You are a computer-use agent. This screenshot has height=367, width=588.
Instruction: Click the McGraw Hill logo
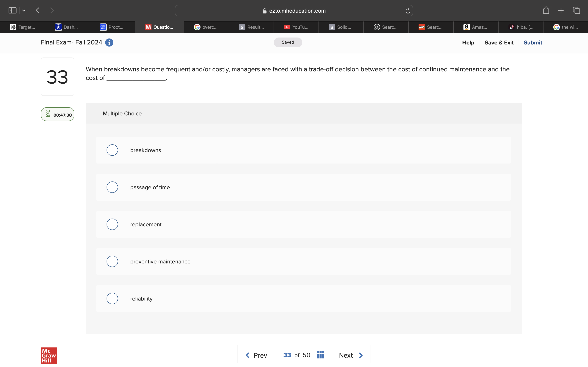click(49, 355)
